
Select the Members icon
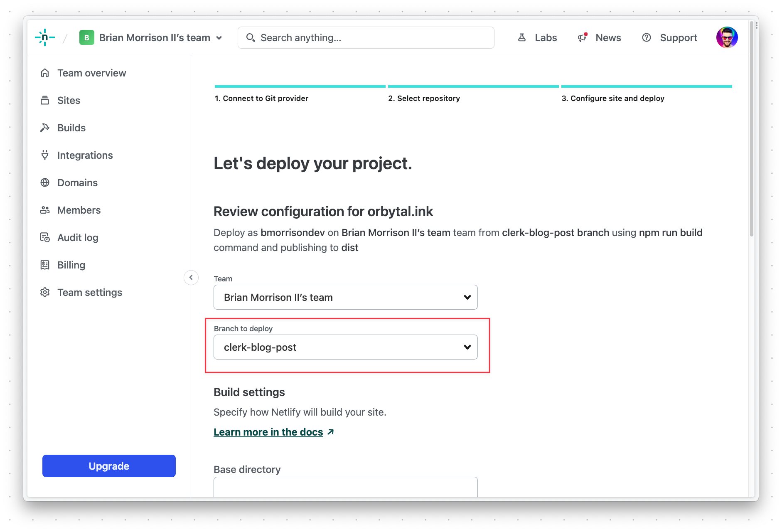[x=45, y=210]
